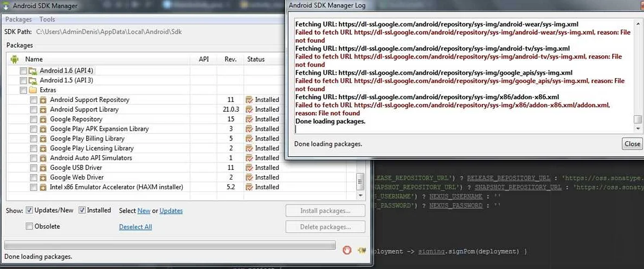This screenshot has width=644, height=269.
Task: Click the 21.0.3 revision cell
Action: [230, 110]
